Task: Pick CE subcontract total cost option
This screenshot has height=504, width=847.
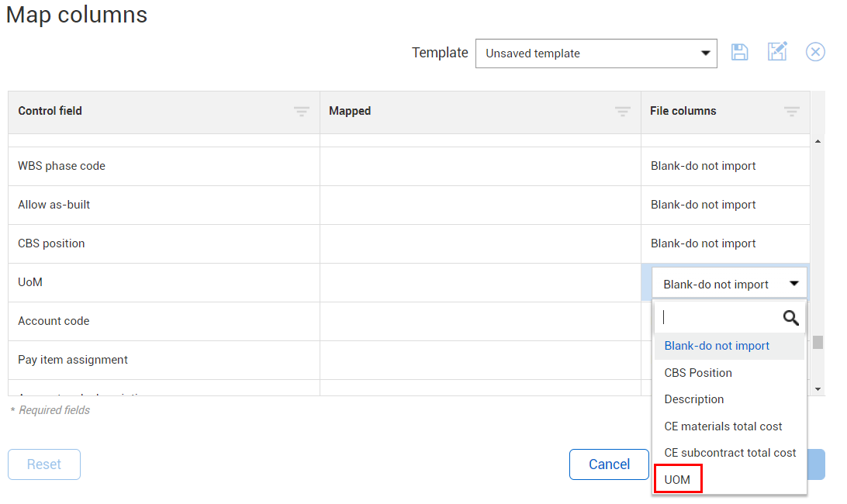Action: [730, 453]
